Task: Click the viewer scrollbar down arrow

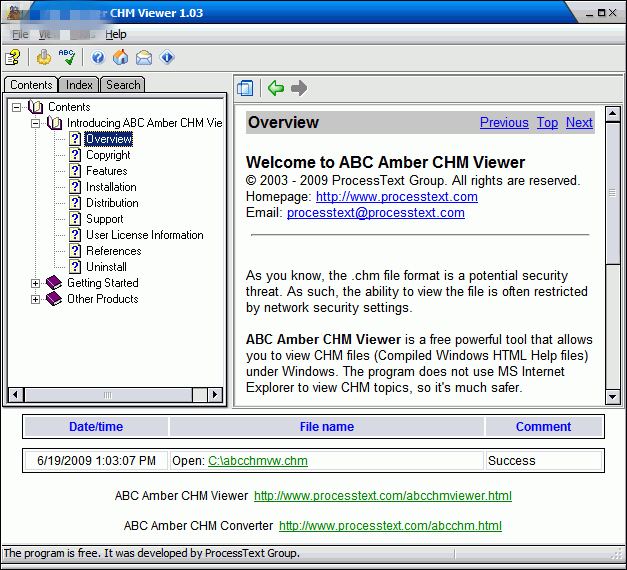Action: coord(613,397)
